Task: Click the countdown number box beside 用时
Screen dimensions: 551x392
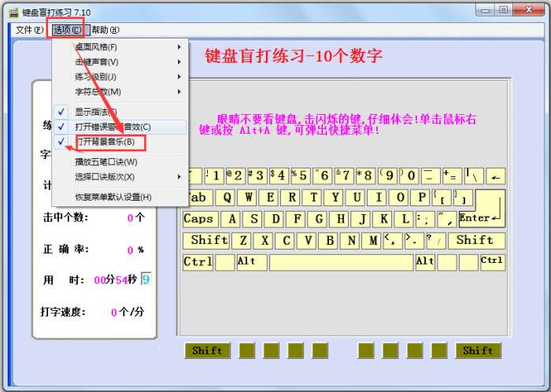Action: [x=146, y=279]
